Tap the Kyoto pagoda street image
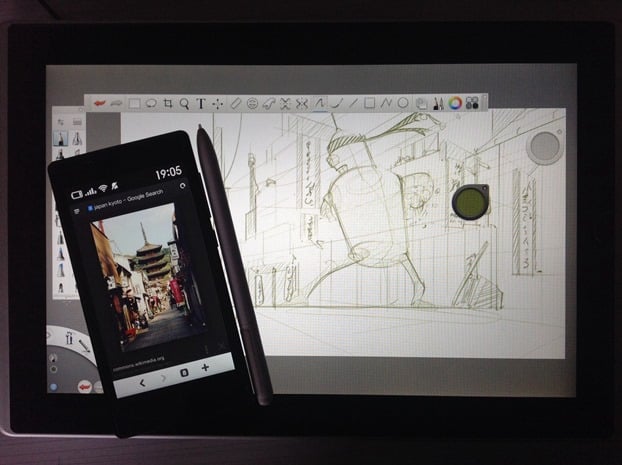The height and width of the screenshot is (465, 622). click(x=148, y=278)
